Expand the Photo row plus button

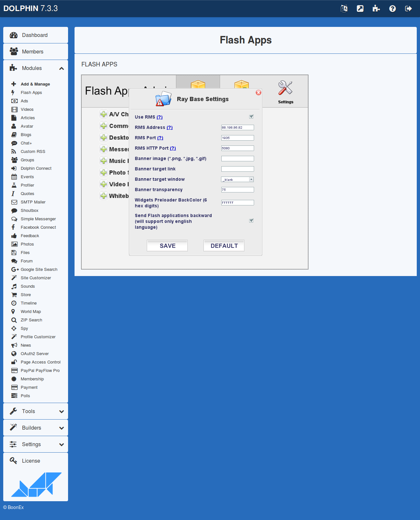pyautogui.click(x=104, y=172)
